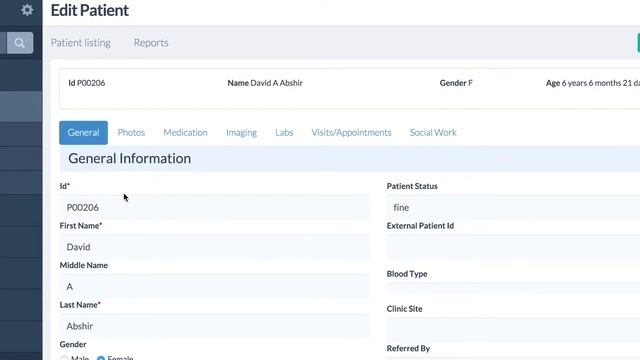Open the Blood Type dropdown
The image size is (640, 360).
coord(513,289)
